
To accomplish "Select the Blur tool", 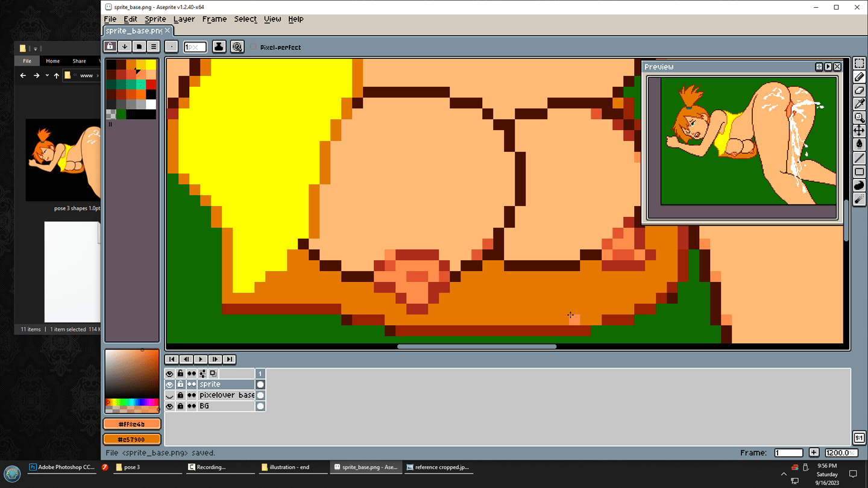I will coord(859,199).
